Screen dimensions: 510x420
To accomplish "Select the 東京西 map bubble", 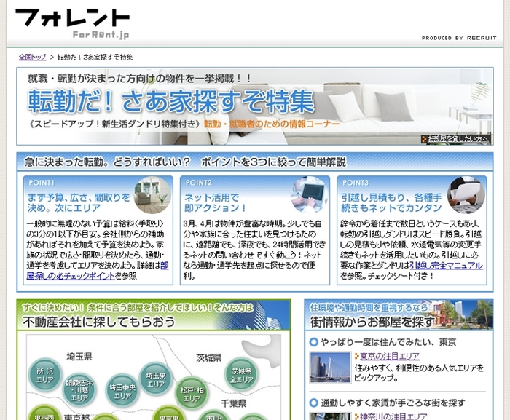I will point(44,413).
